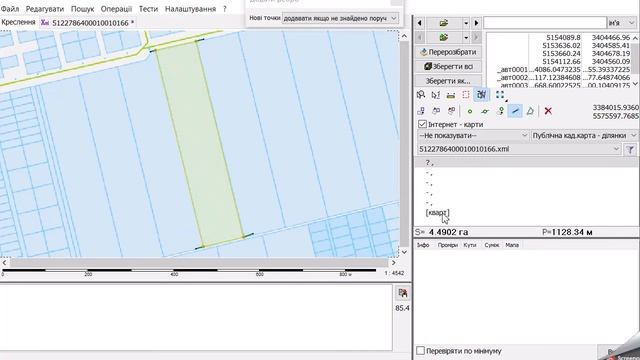Open the Операції menu
Image resolution: width=640 pixels, height=360 pixels.
116,9
